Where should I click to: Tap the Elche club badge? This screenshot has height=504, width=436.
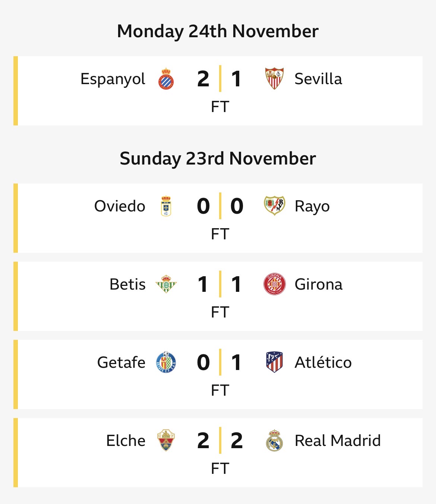coord(166,440)
